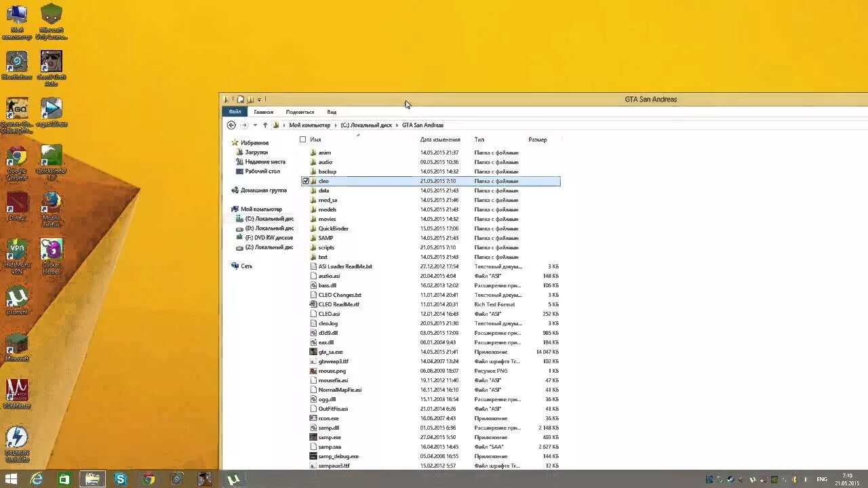The height and width of the screenshot is (488, 868).
Task: Select (D:) Локальный диск in navigation pane
Action: (269, 228)
